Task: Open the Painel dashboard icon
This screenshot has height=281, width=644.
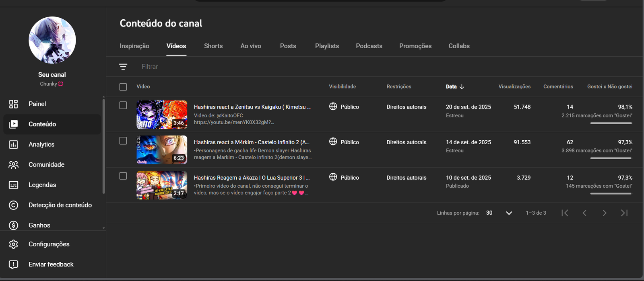Action: click(14, 104)
